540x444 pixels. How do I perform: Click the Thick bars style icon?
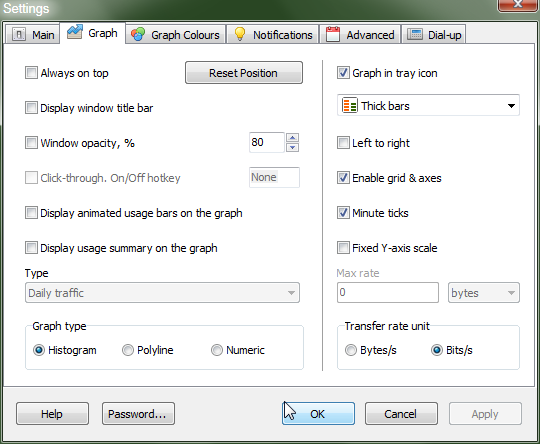click(350, 105)
